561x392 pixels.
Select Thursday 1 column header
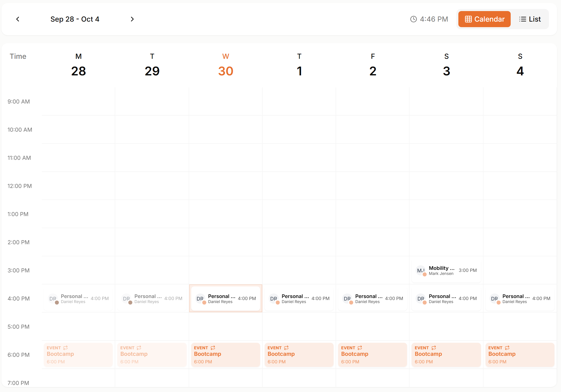[x=299, y=65]
